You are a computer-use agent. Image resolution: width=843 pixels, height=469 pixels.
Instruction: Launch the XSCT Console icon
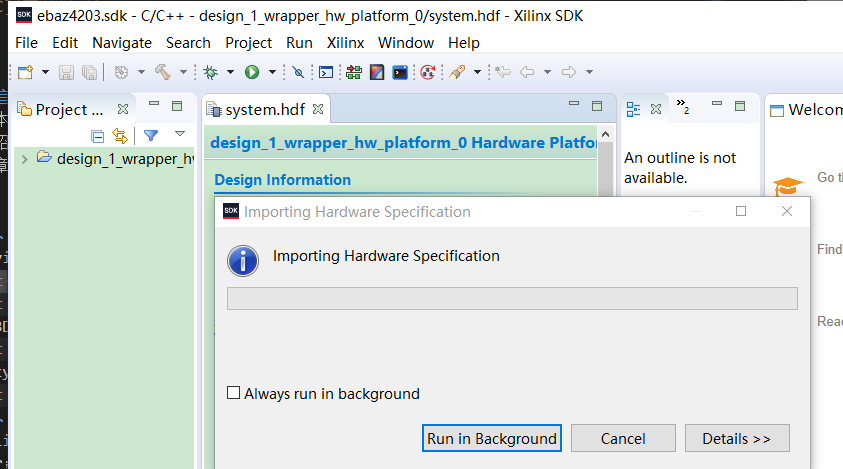(400, 72)
